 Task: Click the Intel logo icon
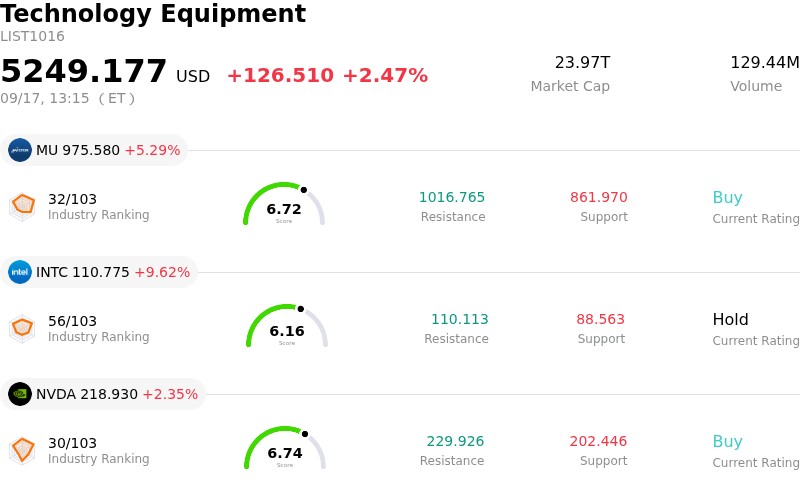tap(20, 272)
